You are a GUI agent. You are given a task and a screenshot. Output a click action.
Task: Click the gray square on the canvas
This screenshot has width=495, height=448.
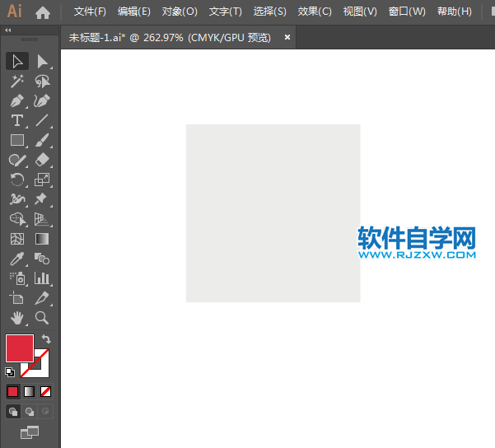pyautogui.click(x=273, y=213)
